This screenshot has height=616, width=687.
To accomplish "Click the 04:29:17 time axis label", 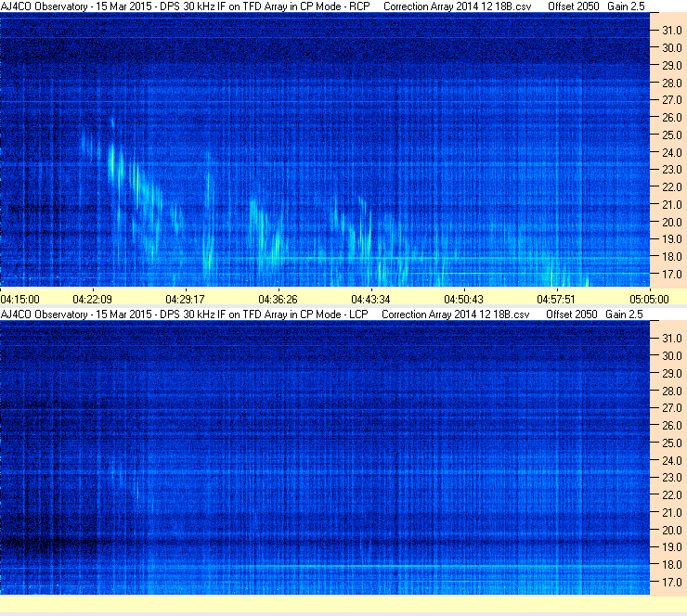I will coord(186,300).
